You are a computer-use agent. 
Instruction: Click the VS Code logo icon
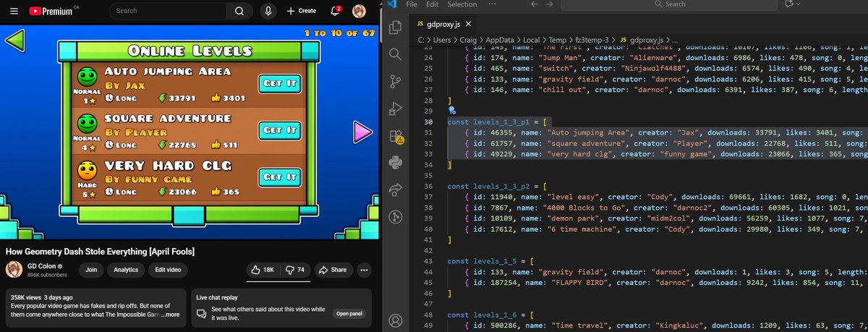(391, 4)
